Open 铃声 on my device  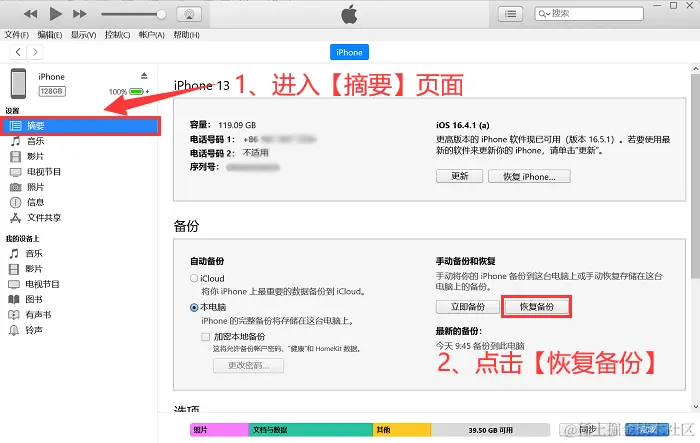(x=34, y=330)
